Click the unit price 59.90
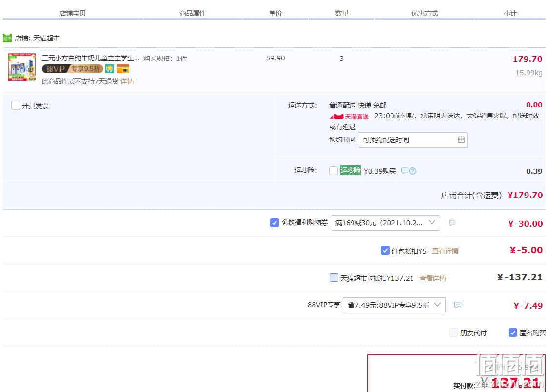The height and width of the screenshot is (392, 548). click(x=275, y=58)
